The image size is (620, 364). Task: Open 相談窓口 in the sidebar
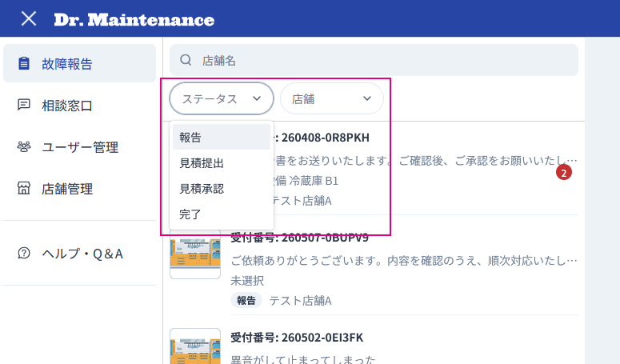click(79, 105)
